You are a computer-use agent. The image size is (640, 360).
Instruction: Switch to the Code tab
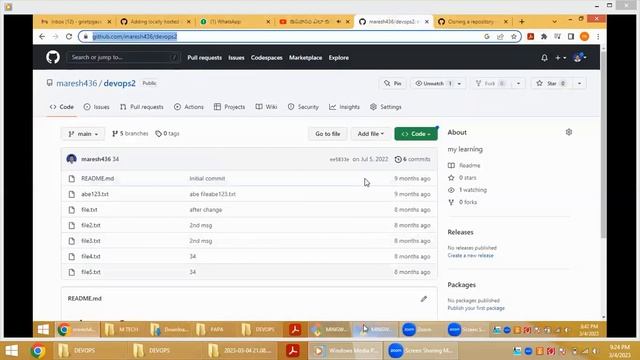coord(62,107)
